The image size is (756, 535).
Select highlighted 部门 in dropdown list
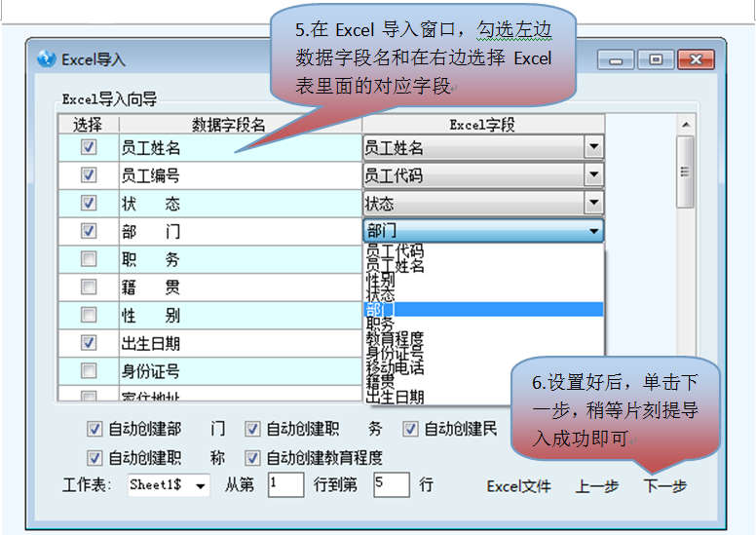point(483,309)
